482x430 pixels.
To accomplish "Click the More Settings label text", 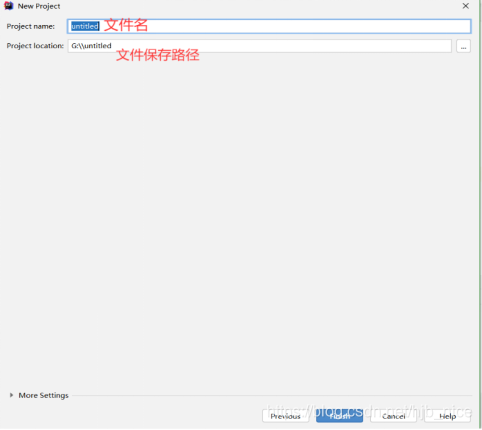I will pyautogui.click(x=43, y=395).
